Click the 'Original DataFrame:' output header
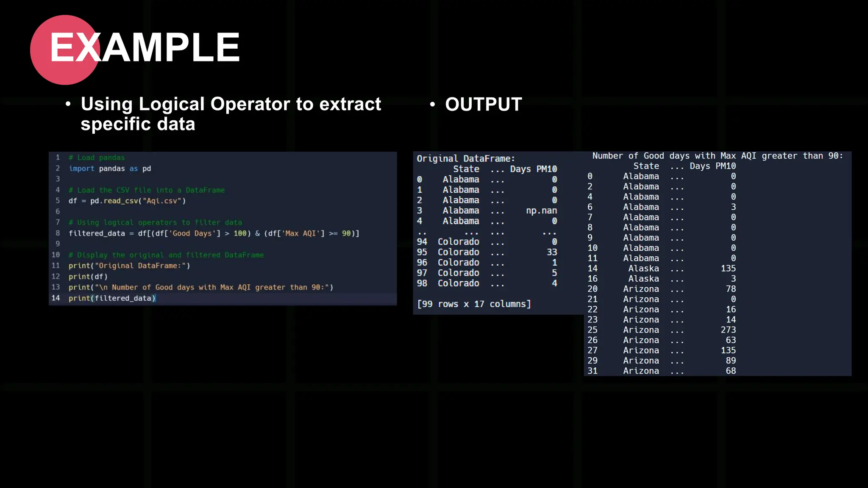The image size is (868, 488). coord(465,158)
